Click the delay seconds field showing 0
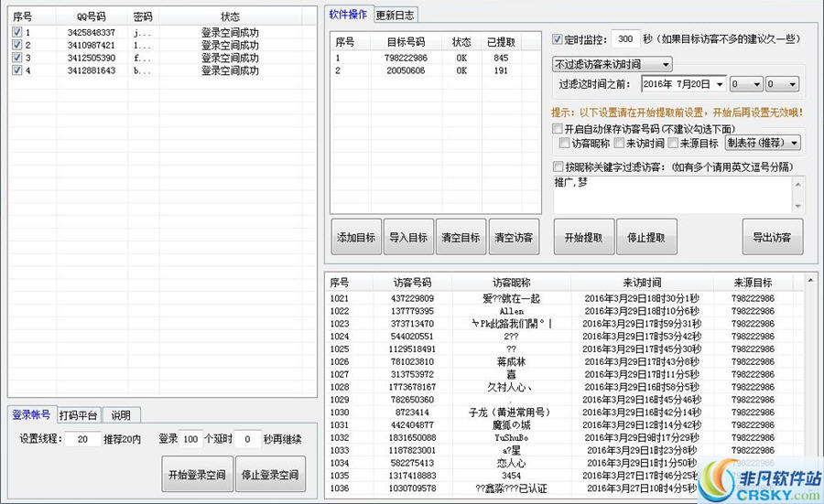The image size is (824, 504). click(x=247, y=439)
